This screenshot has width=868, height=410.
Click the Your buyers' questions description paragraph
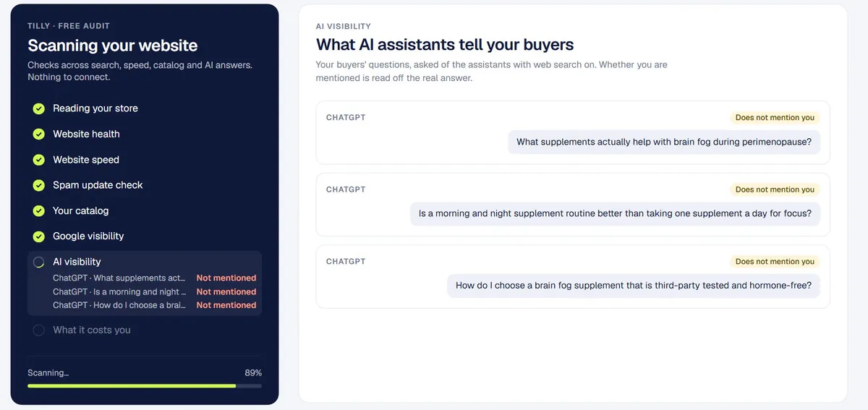(492, 71)
